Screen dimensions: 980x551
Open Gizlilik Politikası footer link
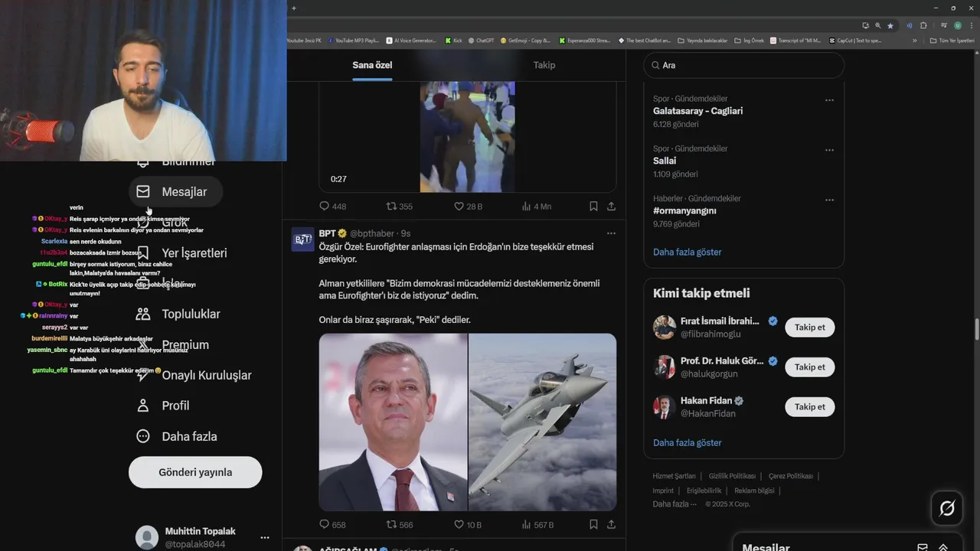tap(732, 476)
